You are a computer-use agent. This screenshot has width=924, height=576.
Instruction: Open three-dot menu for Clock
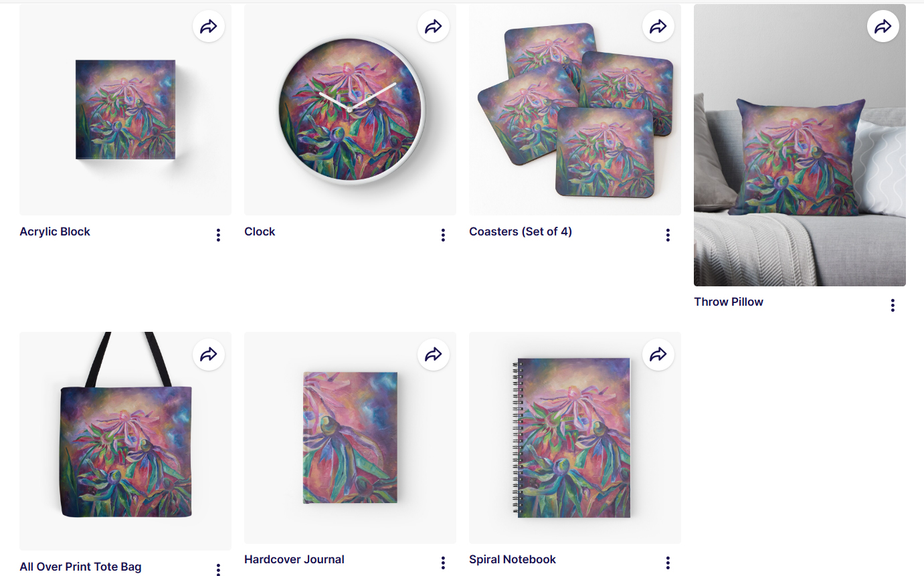tap(443, 235)
